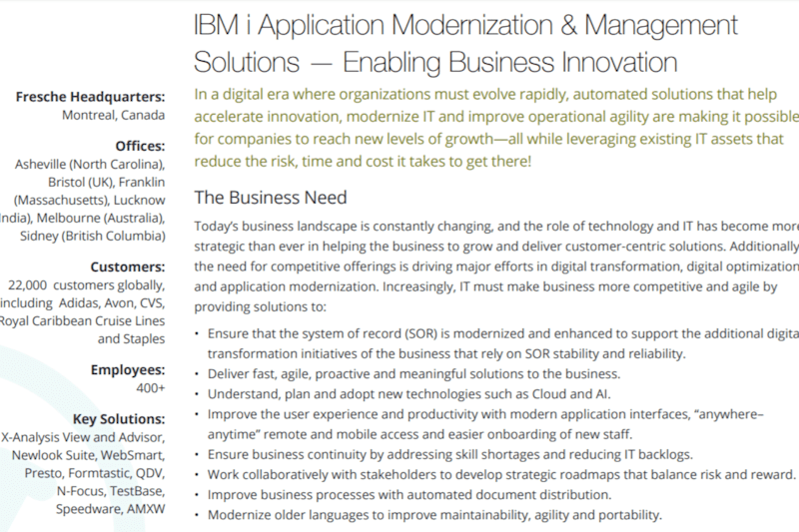Click the "Key Solutions:" heading
This screenshot has width=799, height=532.
119,419
